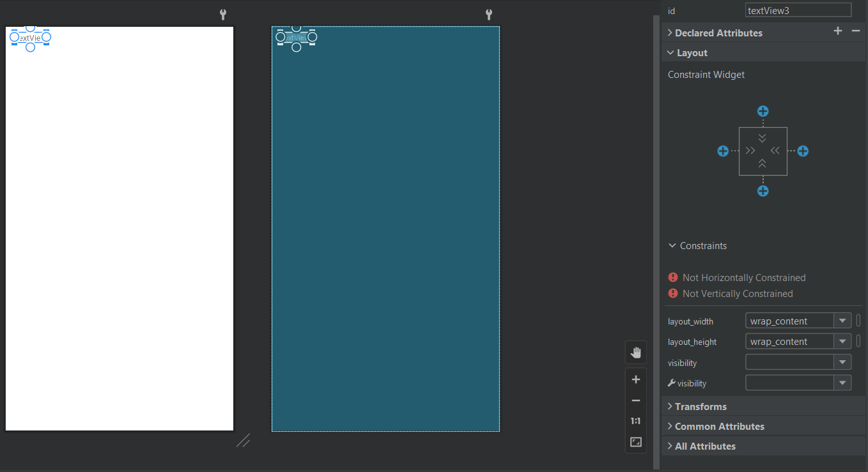Reset zoom to 1:1 scale

(x=635, y=420)
